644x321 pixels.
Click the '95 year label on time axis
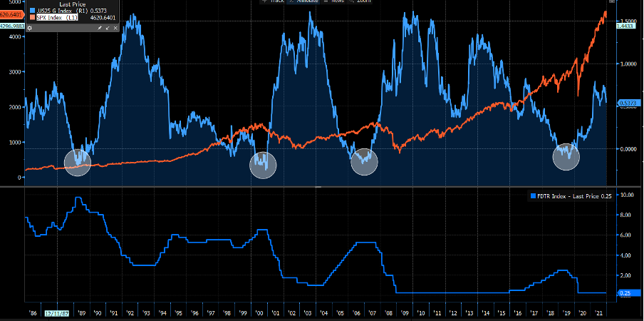(178, 313)
